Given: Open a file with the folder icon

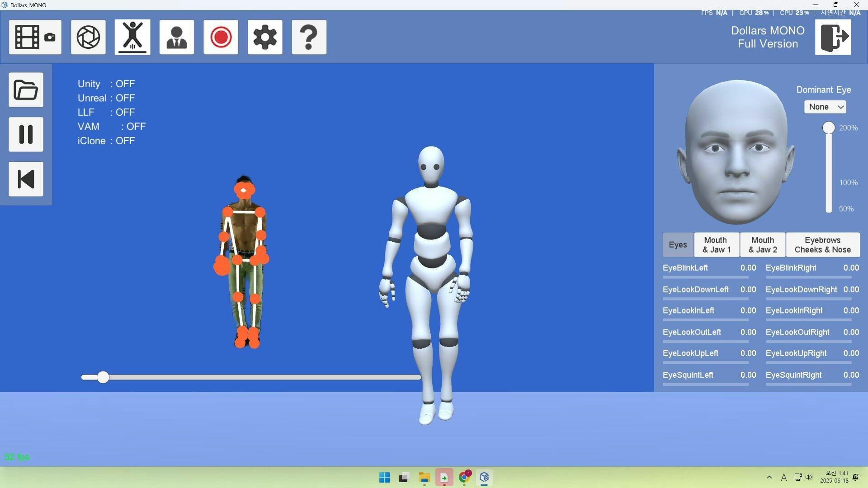Looking at the screenshot, I should (x=26, y=90).
